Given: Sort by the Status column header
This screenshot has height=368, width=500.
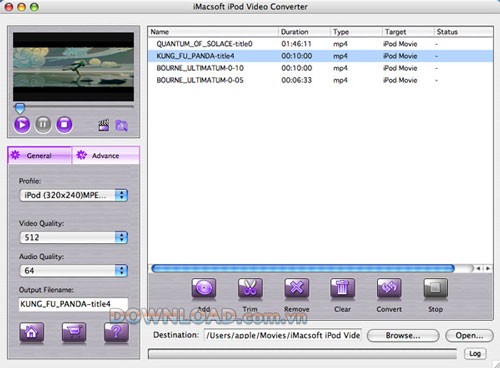Looking at the screenshot, I should [x=463, y=32].
